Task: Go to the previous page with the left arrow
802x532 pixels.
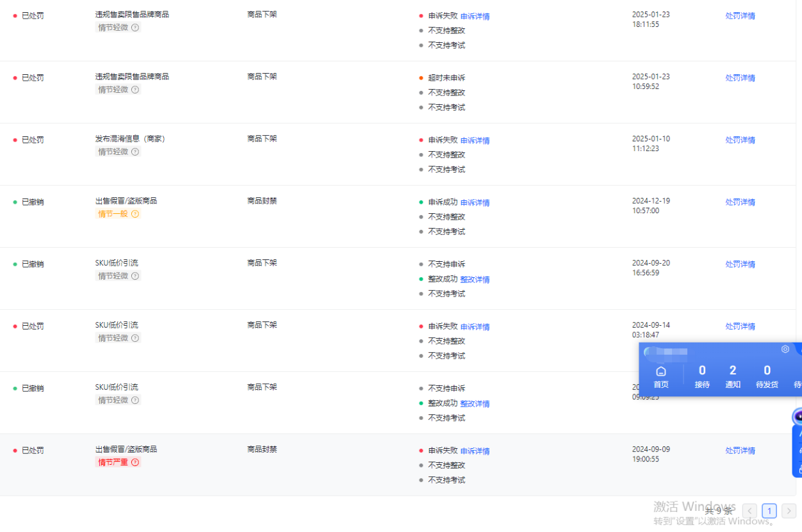Action: click(749, 511)
